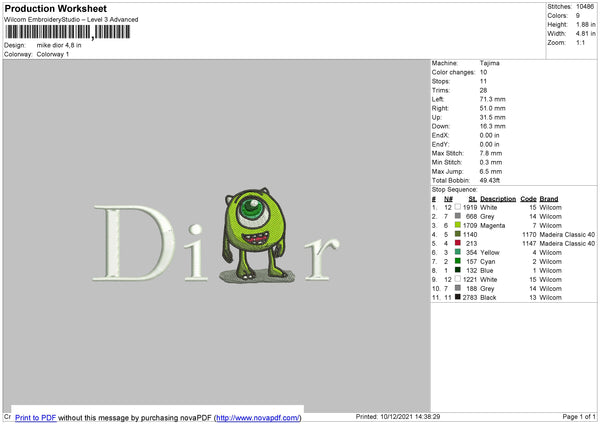
Task: Select the Colorway 1 value
Action: pos(53,54)
